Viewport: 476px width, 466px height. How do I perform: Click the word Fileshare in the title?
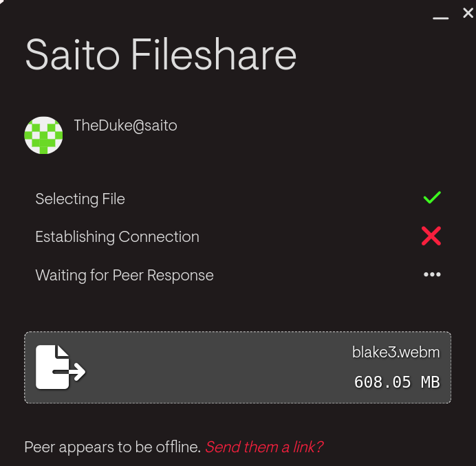click(213, 55)
